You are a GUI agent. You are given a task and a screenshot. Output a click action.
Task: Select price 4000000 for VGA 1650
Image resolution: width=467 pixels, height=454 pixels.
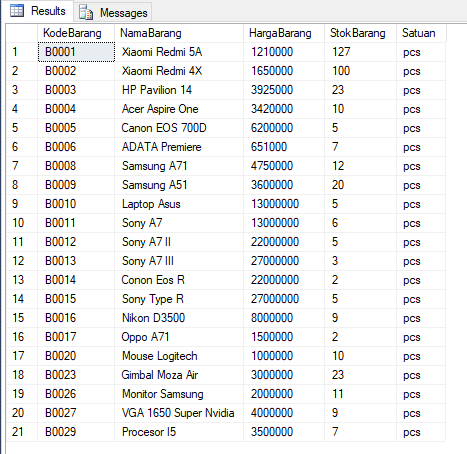[284, 413]
